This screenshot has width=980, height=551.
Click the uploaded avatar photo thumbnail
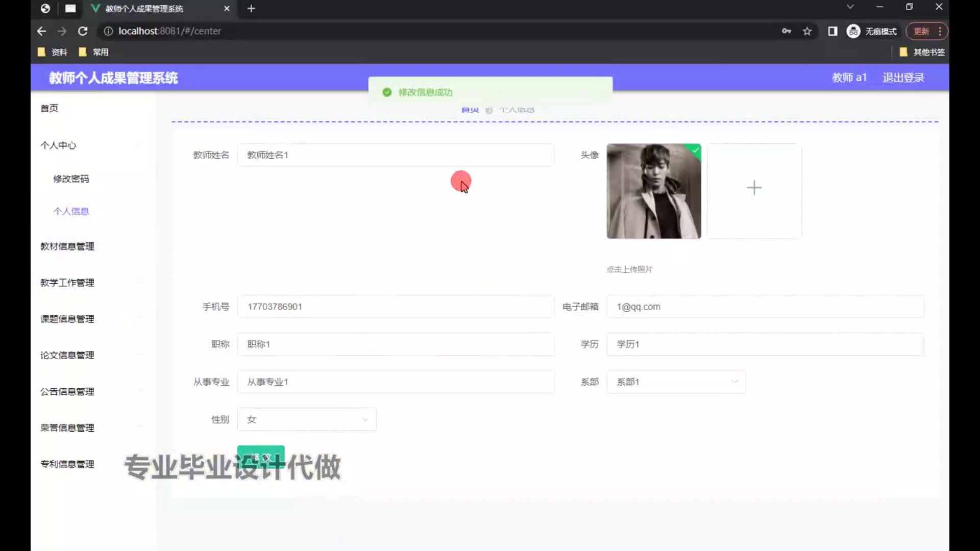pos(653,191)
